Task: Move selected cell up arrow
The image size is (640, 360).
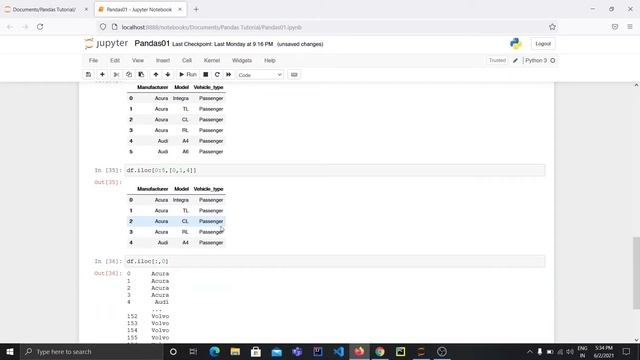Action: click(156, 75)
